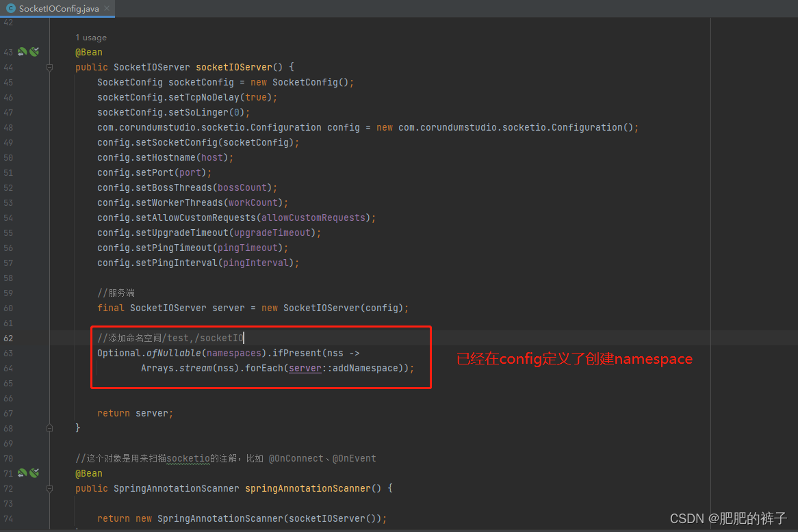
Task: Click the underlined 'socketio' word in line 70 comment
Action: click(188, 459)
